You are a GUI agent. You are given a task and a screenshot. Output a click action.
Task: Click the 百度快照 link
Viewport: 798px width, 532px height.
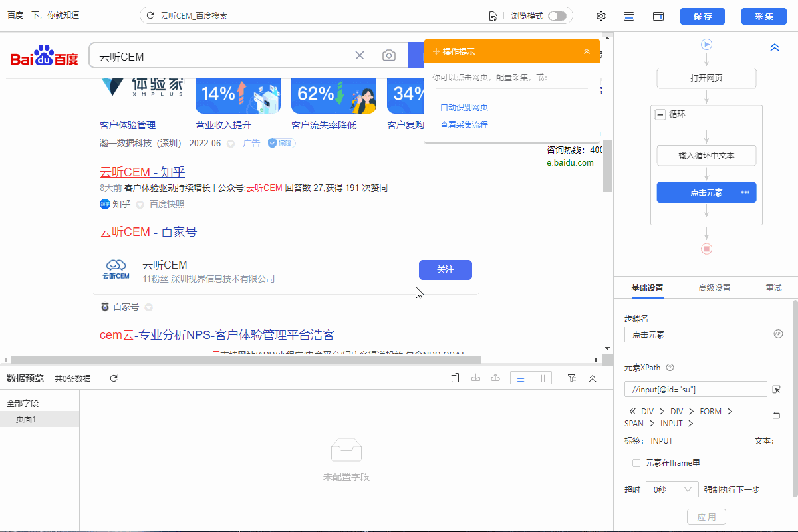click(x=167, y=204)
